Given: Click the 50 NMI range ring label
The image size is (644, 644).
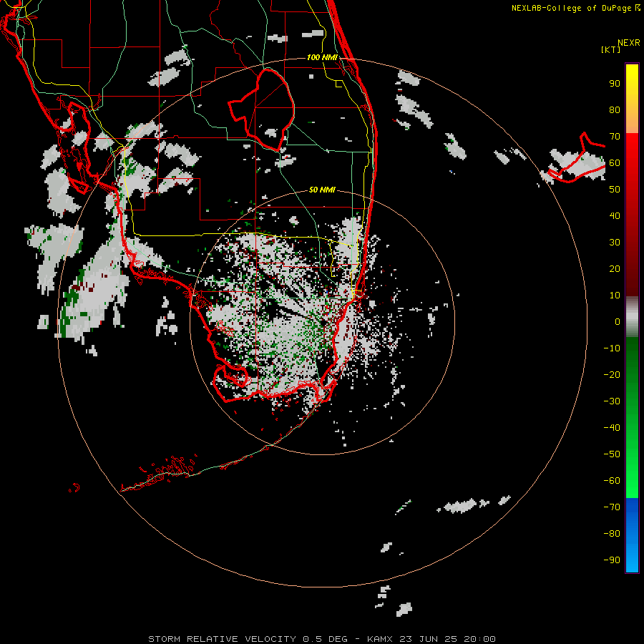Looking at the screenshot, I should 322,190.
